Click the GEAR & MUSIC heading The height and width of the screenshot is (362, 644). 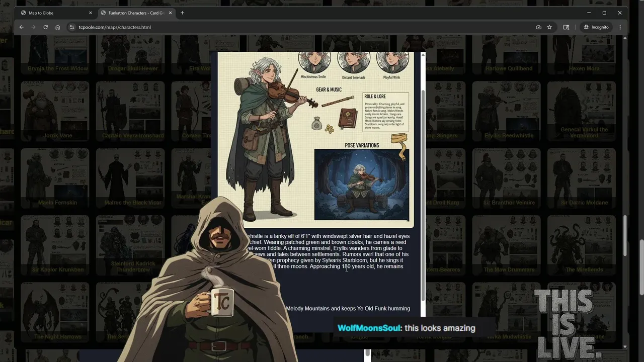coord(329,89)
